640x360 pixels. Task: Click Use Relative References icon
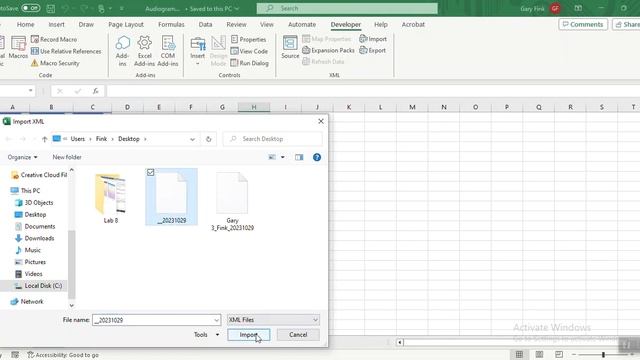tap(35, 51)
